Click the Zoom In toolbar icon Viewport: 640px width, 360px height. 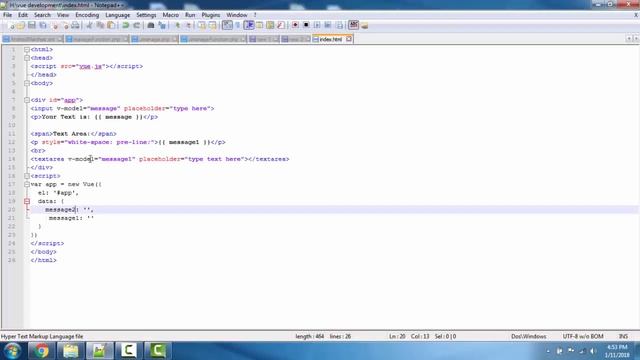click(177, 25)
